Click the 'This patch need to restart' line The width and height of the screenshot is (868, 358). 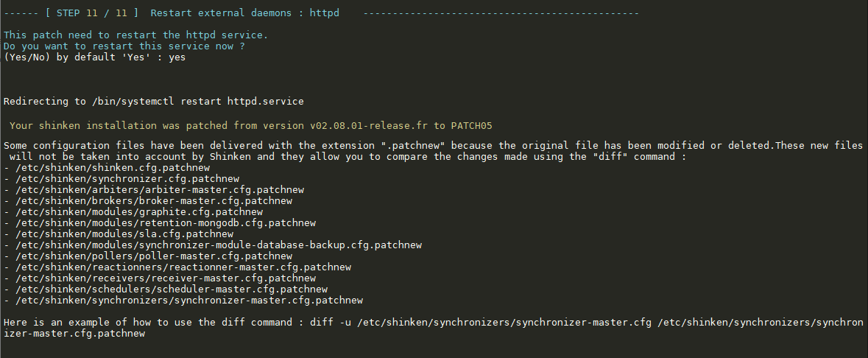coord(135,35)
